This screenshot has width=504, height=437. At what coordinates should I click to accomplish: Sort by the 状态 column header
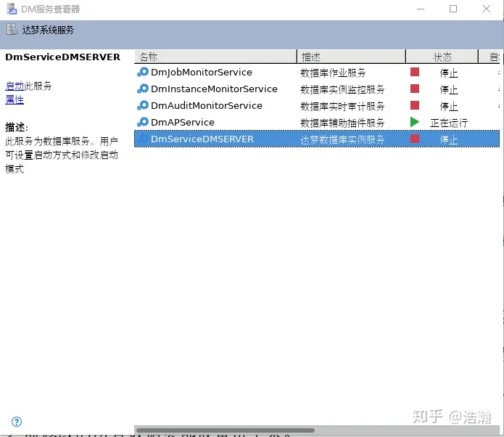coord(442,57)
